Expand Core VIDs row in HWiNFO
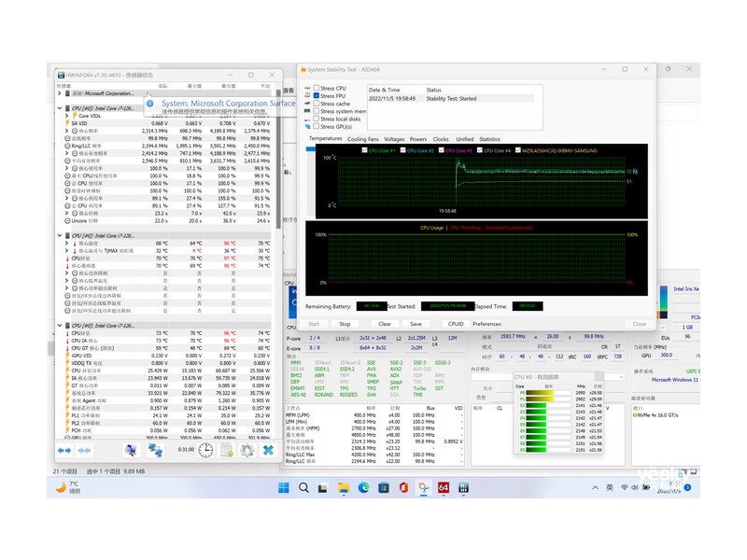 tap(67, 116)
